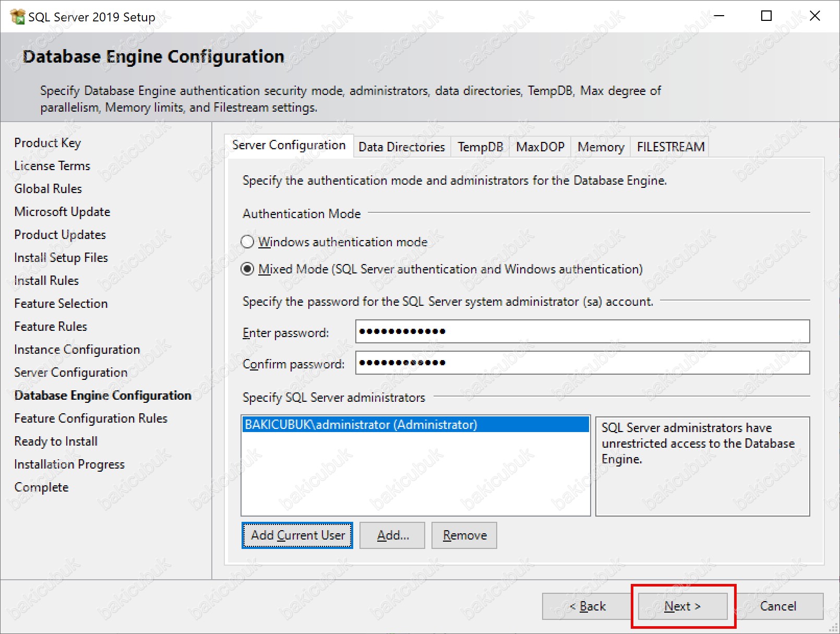
Task: Click Global Rules in the sidebar
Action: click(x=48, y=189)
